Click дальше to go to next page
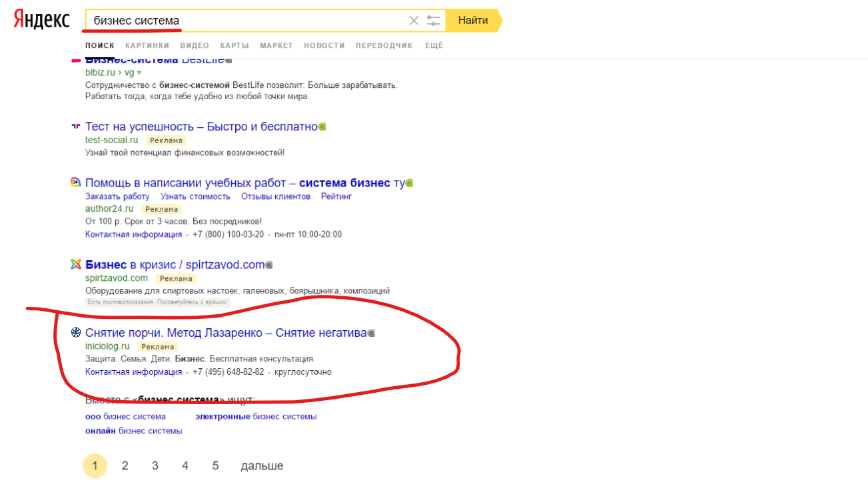The image size is (868, 488). click(x=262, y=465)
